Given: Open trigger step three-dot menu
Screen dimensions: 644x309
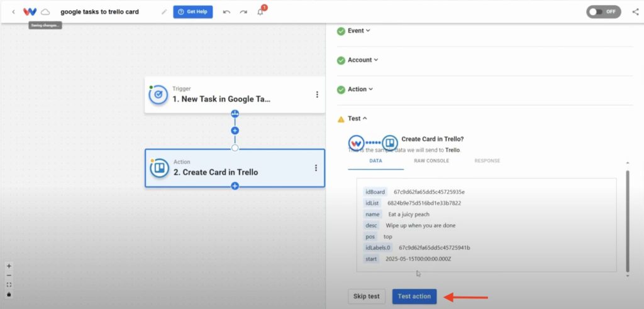Looking at the screenshot, I should tap(317, 95).
